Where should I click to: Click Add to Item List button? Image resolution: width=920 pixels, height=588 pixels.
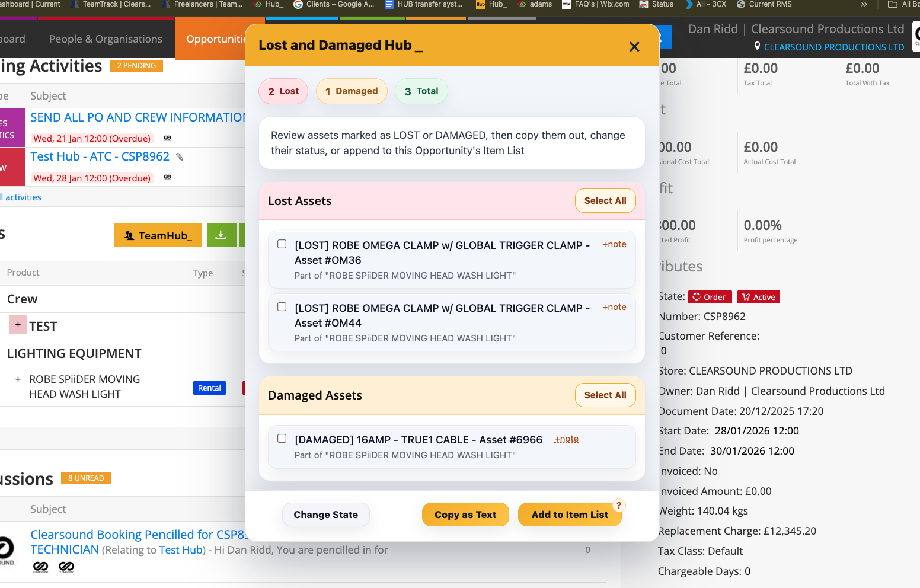click(570, 514)
